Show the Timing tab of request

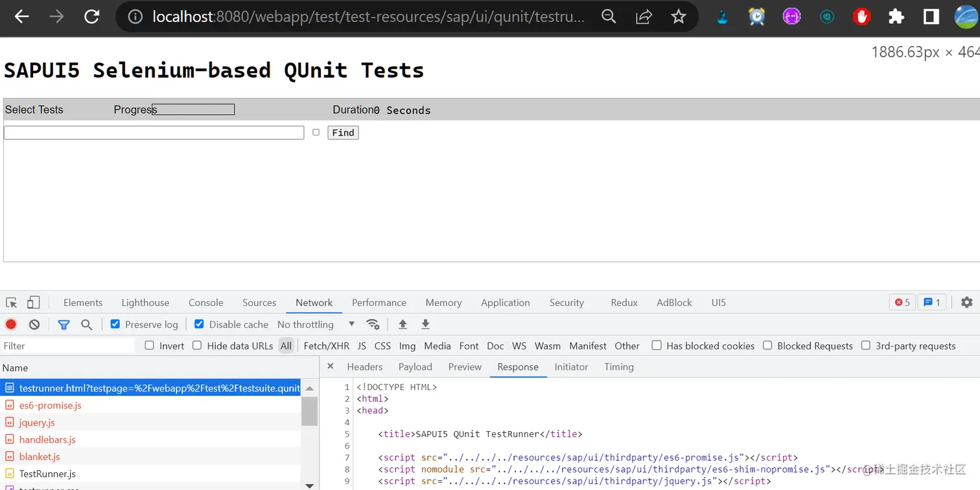(619, 367)
